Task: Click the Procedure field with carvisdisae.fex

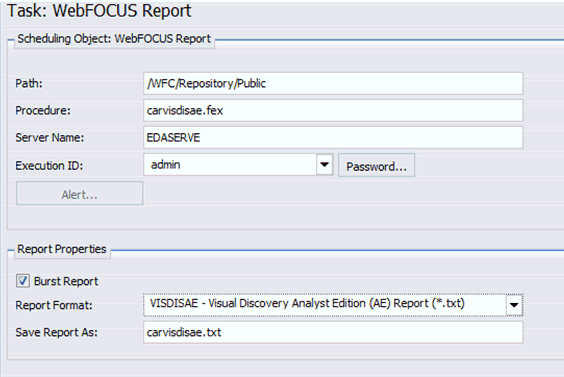Action: point(333,110)
